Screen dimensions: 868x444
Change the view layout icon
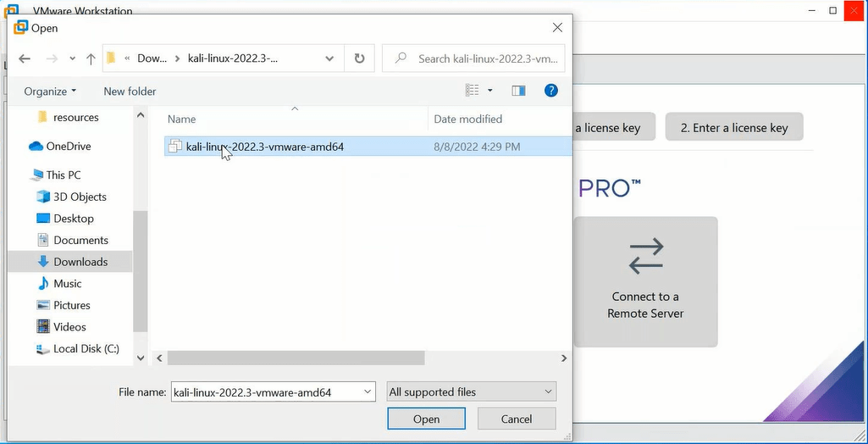click(x=473, y=90)
